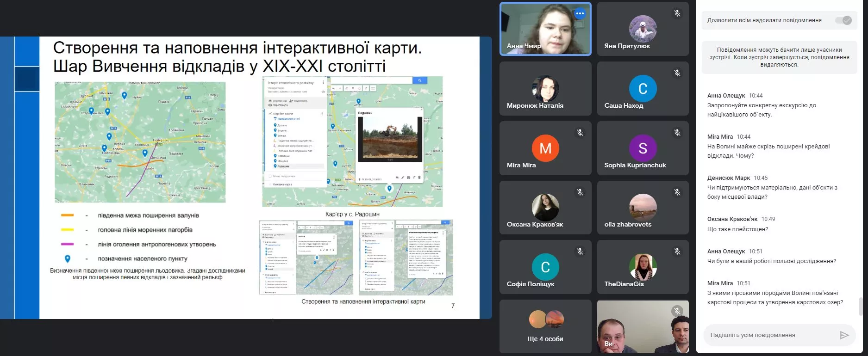Click the notice about messages visibility
The image size is (868, 356).
(x=779, y=57)
